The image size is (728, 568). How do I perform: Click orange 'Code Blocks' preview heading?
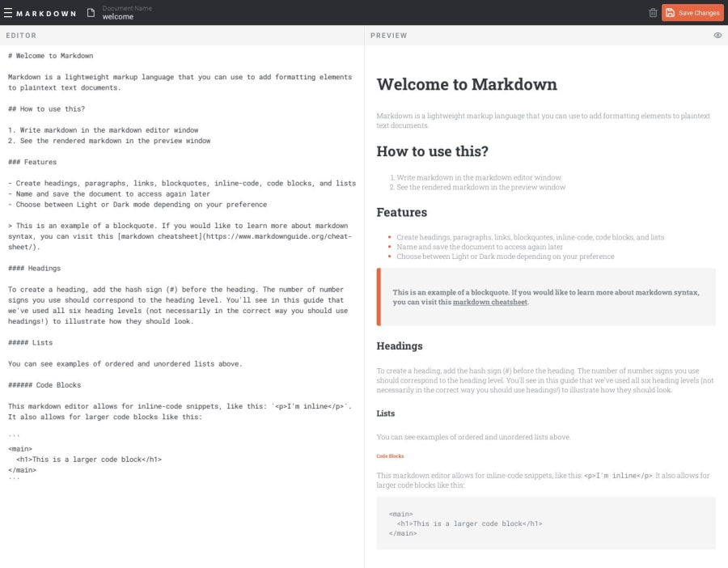[390, 456]
